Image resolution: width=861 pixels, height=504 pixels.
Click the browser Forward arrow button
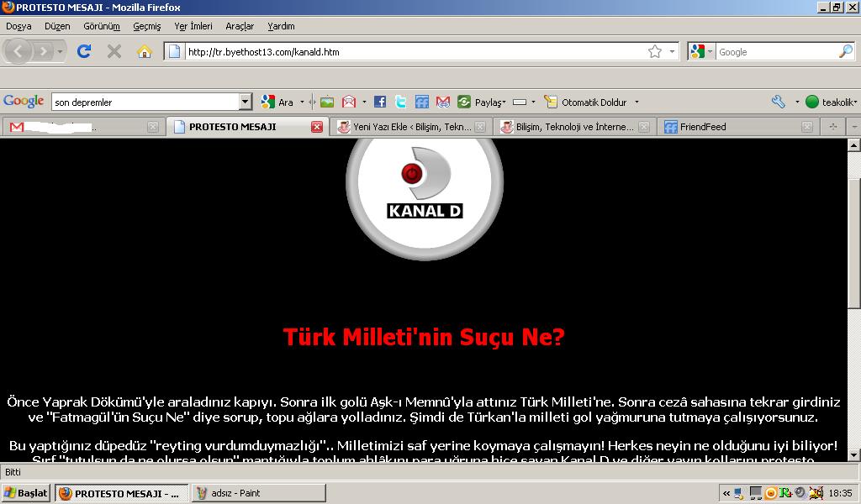[43, 51]
